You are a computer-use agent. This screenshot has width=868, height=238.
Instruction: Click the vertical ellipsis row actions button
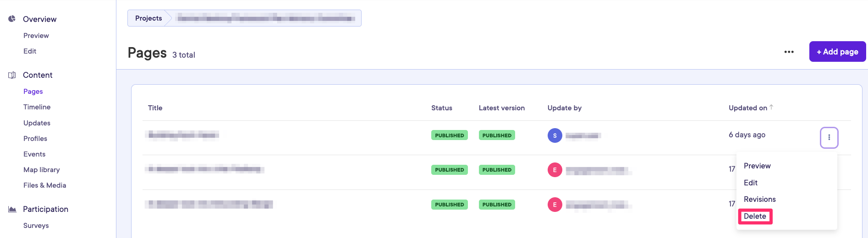pos(829,137)
